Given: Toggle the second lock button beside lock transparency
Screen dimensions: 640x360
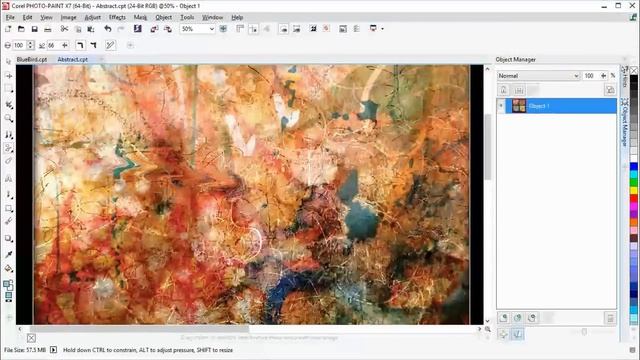Looking at the screenshot, I should (x=519, y=90).
